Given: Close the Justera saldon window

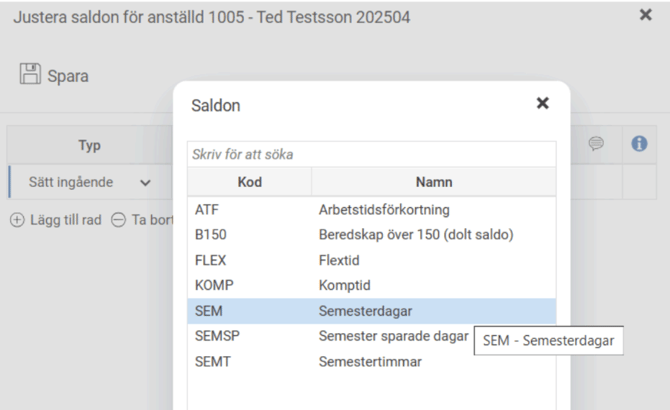Looking at the screenshot, I should 646,15.
